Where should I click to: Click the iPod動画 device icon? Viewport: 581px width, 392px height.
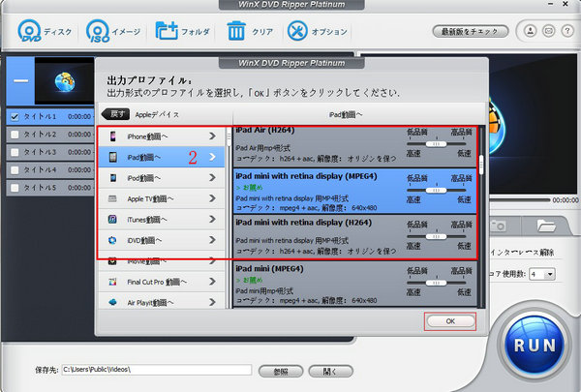click(x=112, y=178)
